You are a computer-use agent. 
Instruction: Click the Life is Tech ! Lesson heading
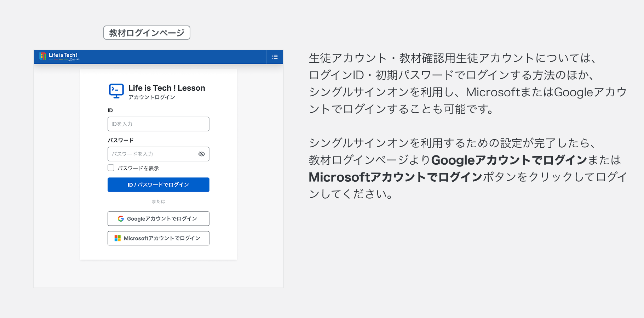pos(167,88)
